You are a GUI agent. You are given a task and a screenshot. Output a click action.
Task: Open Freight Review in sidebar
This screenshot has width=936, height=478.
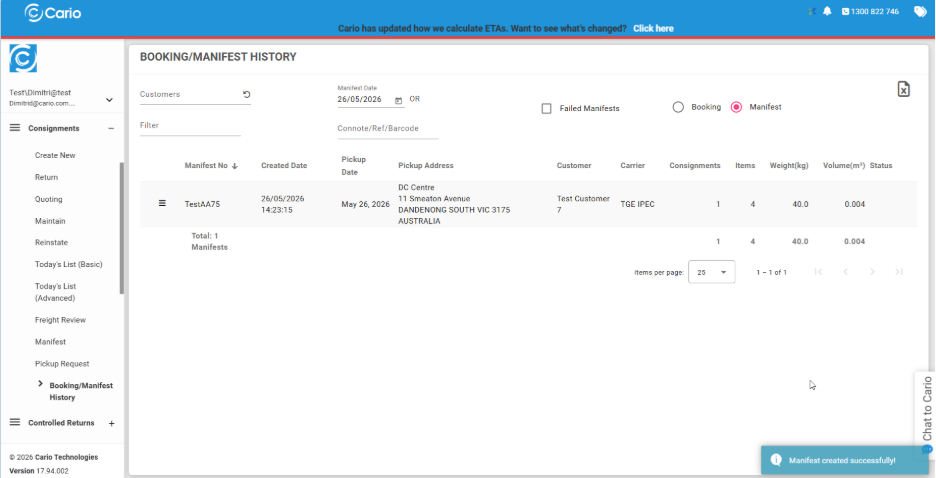[x=60, y=320]
